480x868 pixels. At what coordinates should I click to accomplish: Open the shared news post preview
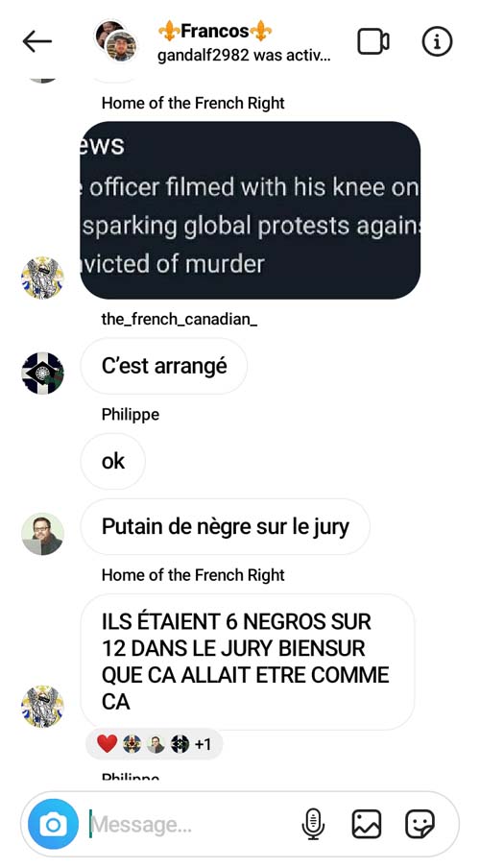coord(250,210)
